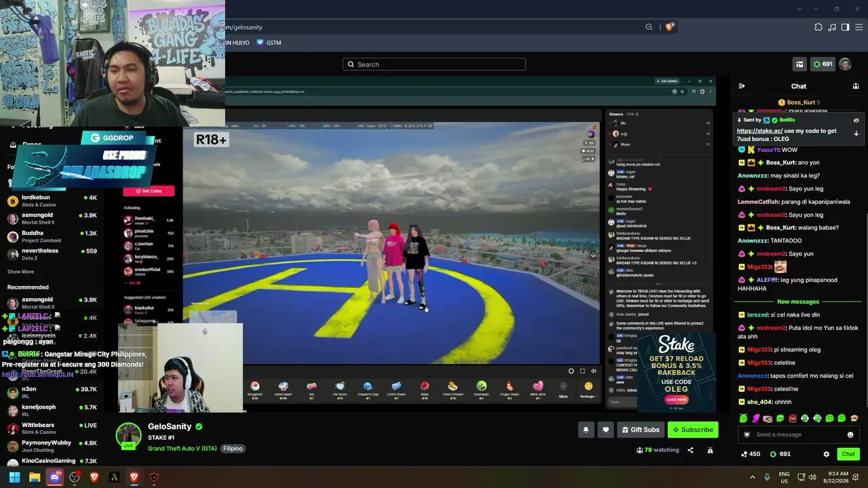
Task: Toggle notification bell for GeloSanity
Action: [x=586, y=430]
